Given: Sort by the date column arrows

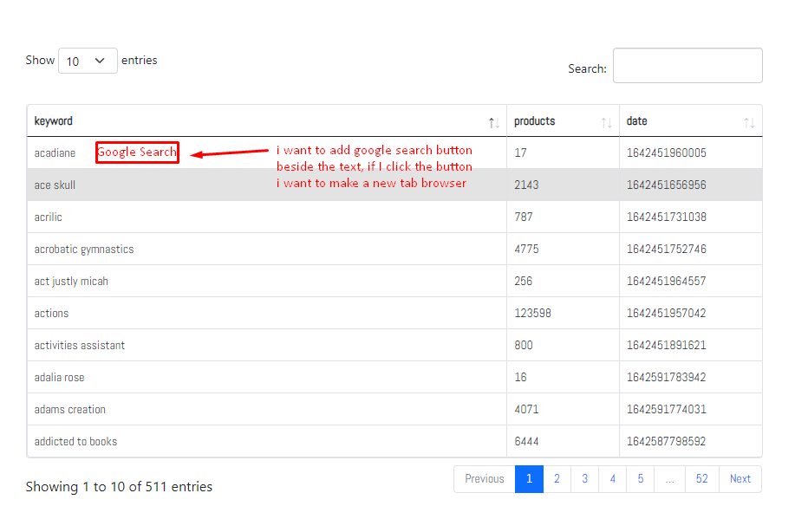Looking at the screenshot, I should pos(749,122).
